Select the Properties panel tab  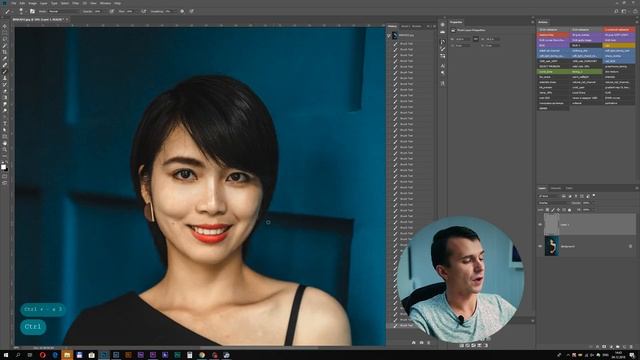coord(456,22)
